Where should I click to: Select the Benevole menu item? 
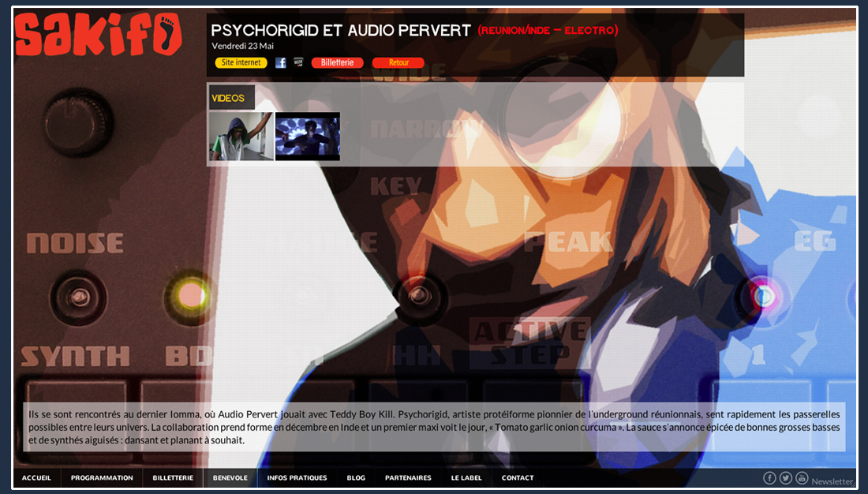click(230, 477)
